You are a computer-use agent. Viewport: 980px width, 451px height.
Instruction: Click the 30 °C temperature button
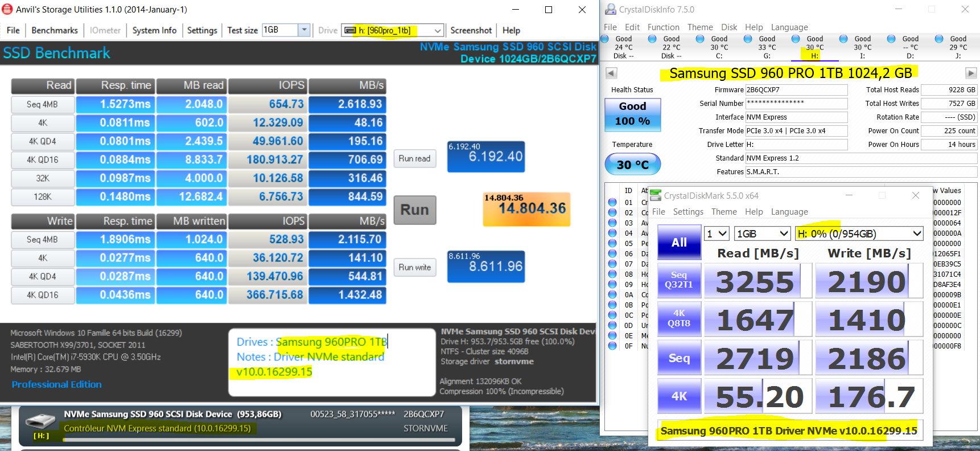(632, 165)
